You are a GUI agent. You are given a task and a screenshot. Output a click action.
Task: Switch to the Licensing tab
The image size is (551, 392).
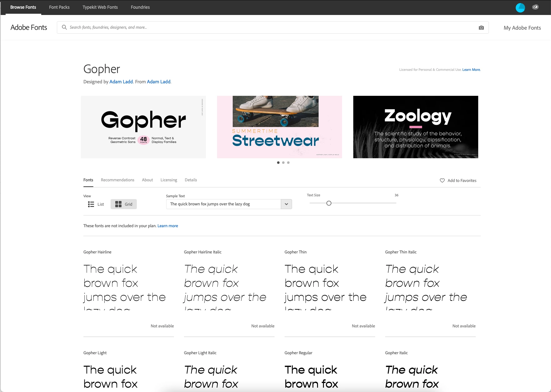169,180
